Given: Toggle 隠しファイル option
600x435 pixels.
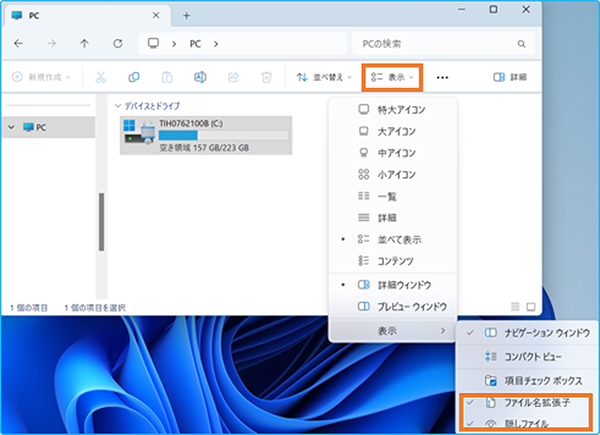Looking at the screenshot, I should [526, 423].
